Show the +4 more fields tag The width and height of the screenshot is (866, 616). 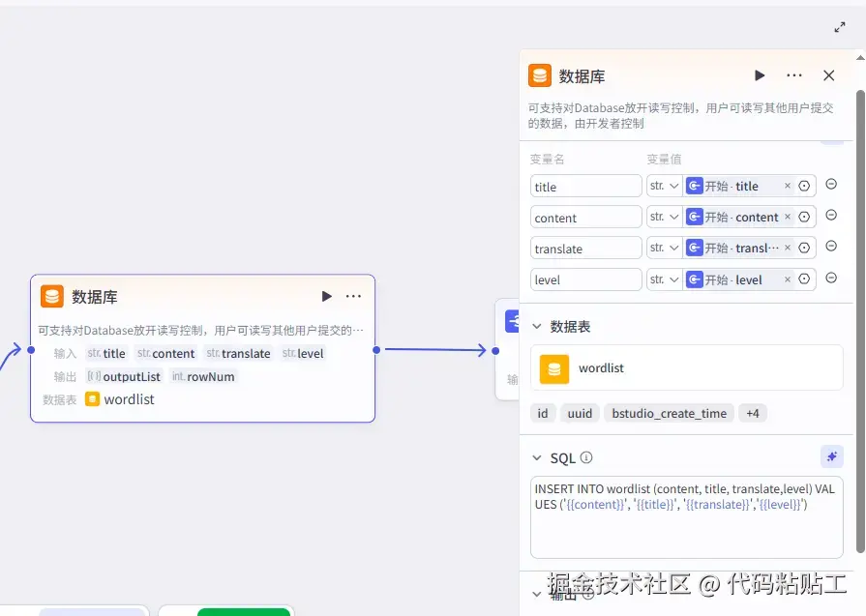752,414
